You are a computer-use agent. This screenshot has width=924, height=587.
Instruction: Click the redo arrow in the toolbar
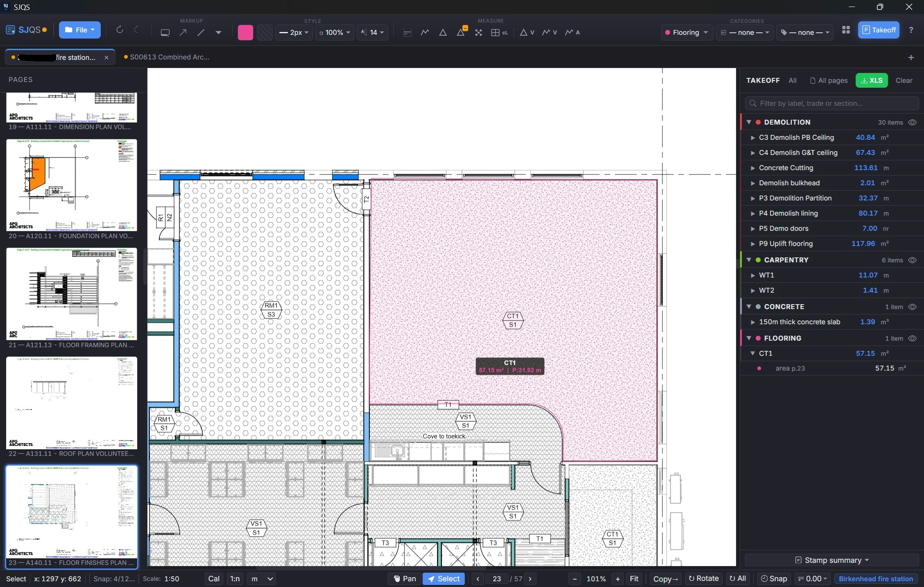click(x=136, y=30)
